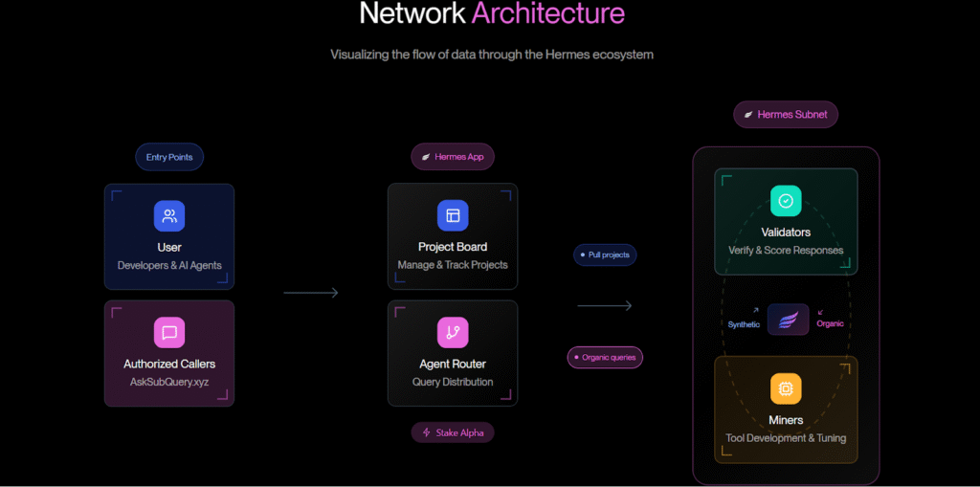Click the Agent Router branch icon

pos(453,333)
